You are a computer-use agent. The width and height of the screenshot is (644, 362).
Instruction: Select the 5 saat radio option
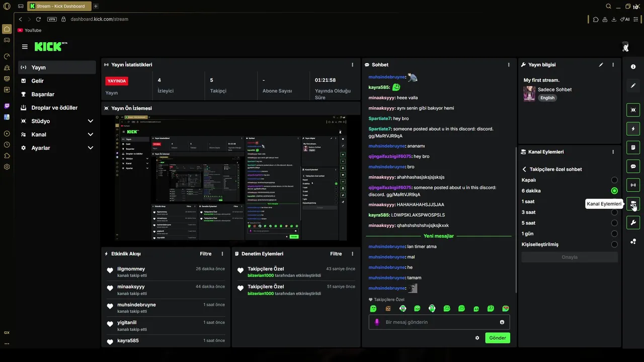pos(614,223)
